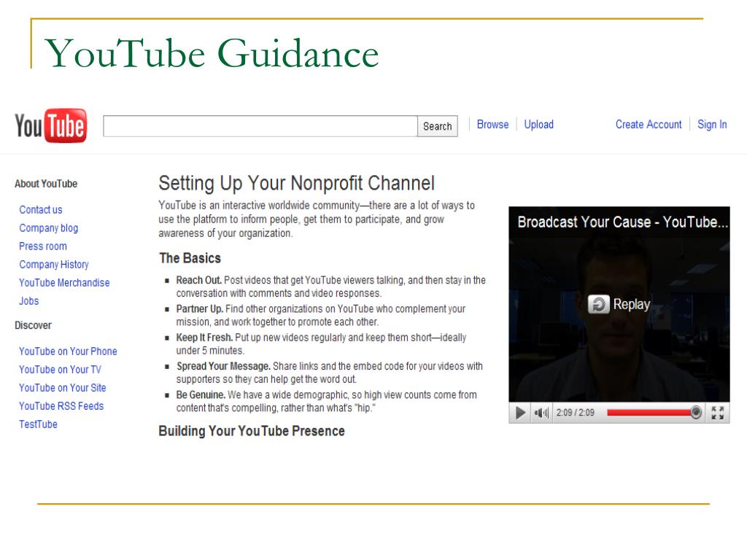Click the 'Discover' sidebar heading
This screenshot has width=747, height=560.
click(x=33, y=325)
